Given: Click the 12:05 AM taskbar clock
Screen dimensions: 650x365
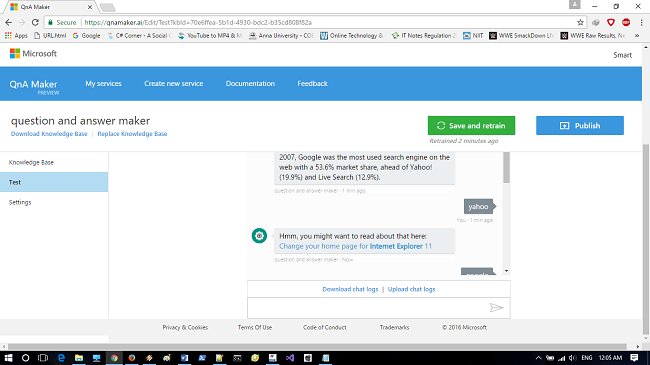Looking at the screenshot, I should coord(611,358).
